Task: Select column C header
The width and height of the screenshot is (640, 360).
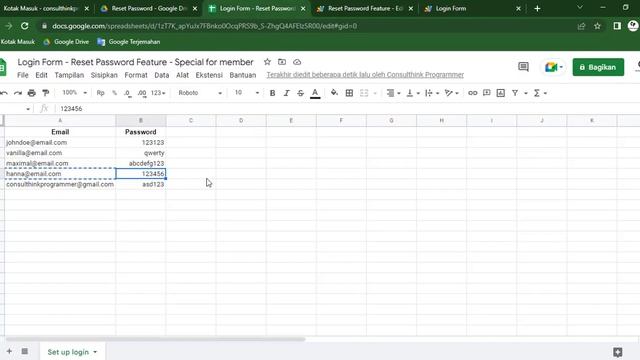Action: point(191,120)
